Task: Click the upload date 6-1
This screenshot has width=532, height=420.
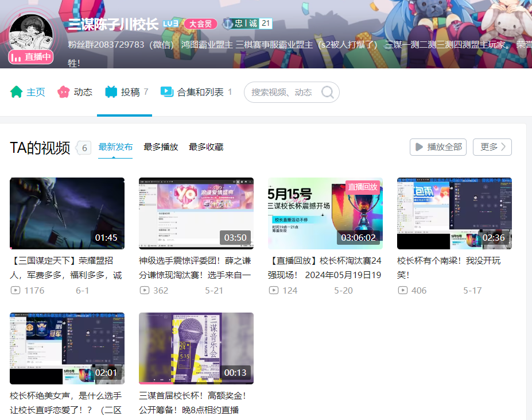Action: [82, 291]
